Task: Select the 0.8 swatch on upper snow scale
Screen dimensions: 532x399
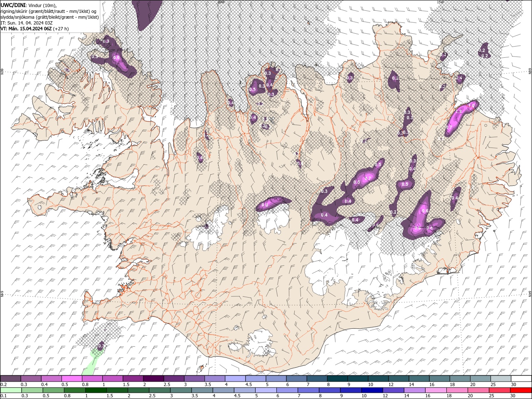Action: [92, 379]
